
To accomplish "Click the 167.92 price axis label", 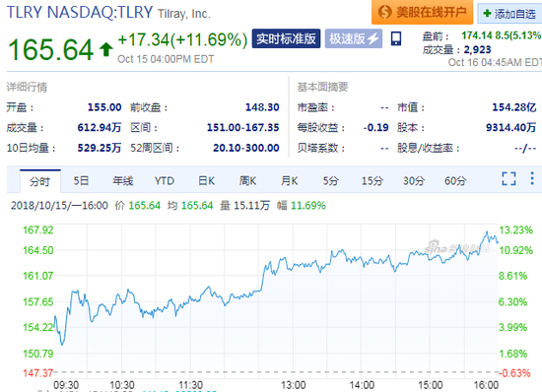I will (38, 229).
